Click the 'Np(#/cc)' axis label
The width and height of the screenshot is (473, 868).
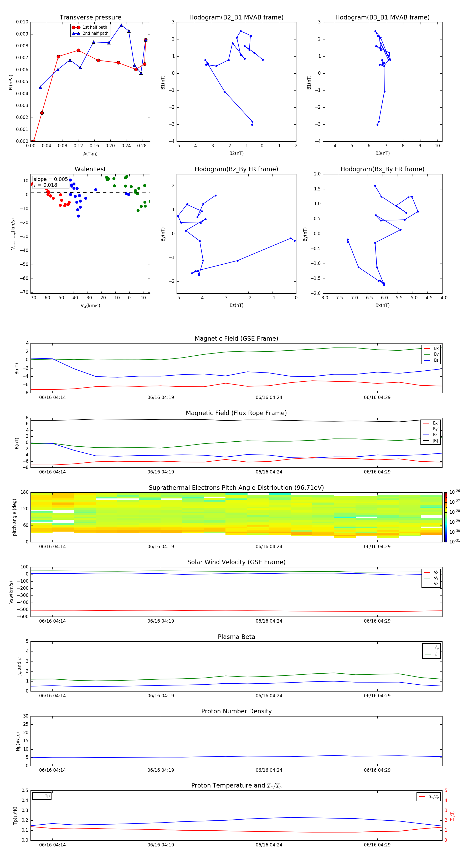pyautogui.click(x=18, y=741)
